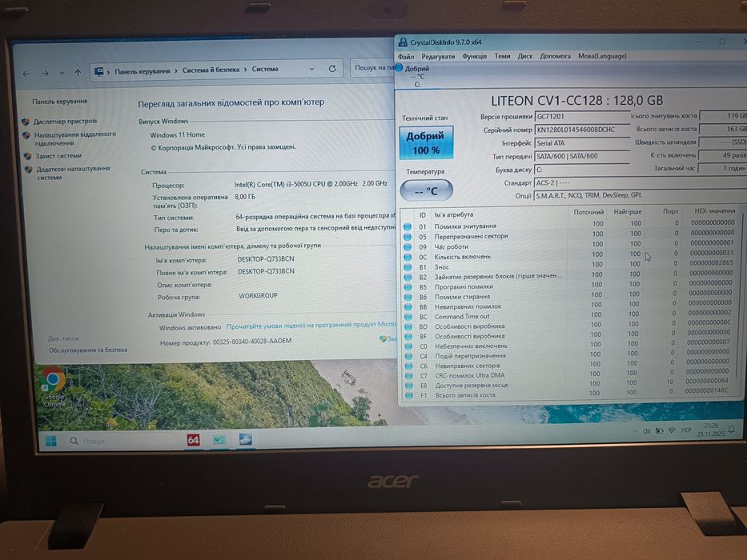Click the shield icon beside Диспетчер пристроїв

[x=26, y=122]
